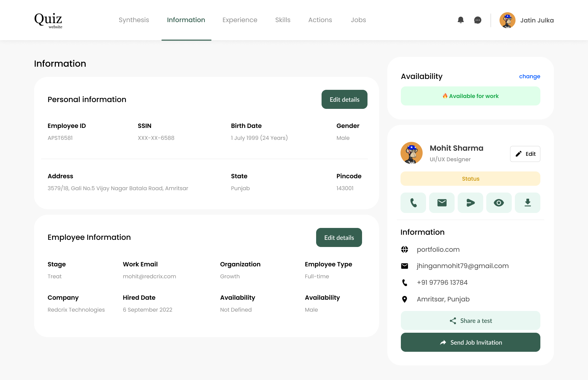Switch to the Synthesis tab
Viewport: 588px width, 380px height.
coord(134,20)
